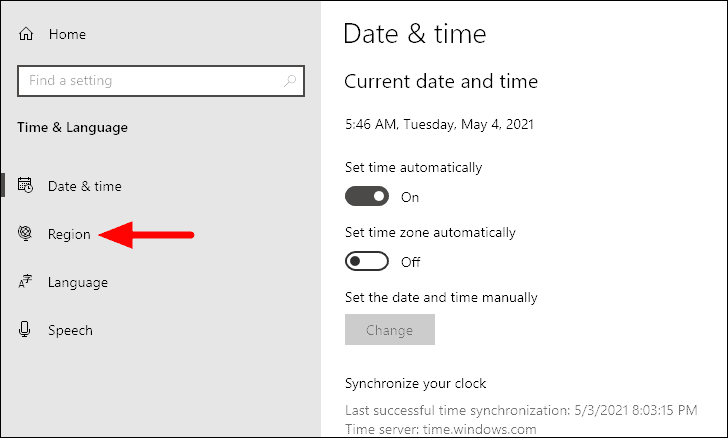The height and width of the screenshot is (438, 728).
Task: Click the Region globe icon
Action: click(x=25, y=233)
